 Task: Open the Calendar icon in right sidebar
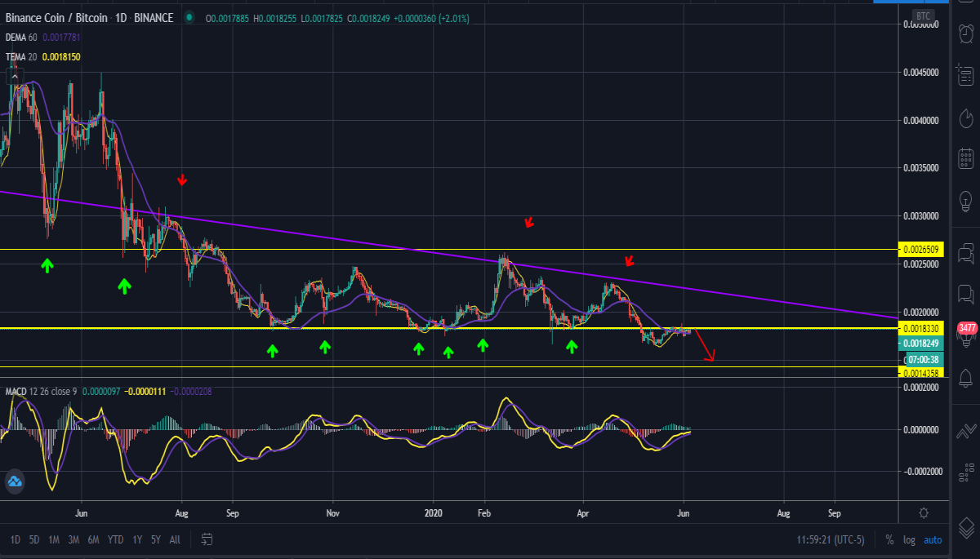coord(965,157)
